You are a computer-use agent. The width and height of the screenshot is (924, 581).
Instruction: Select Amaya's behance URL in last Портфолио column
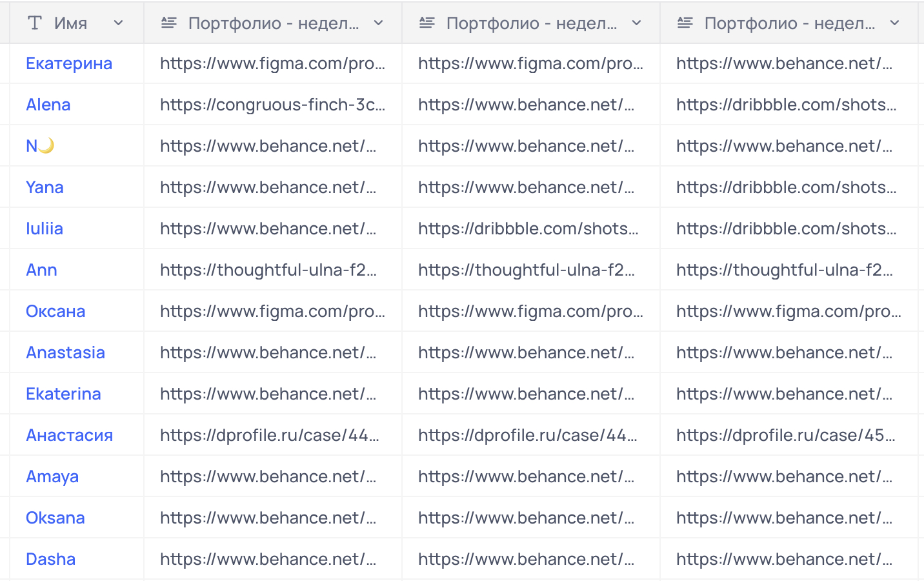789,476
